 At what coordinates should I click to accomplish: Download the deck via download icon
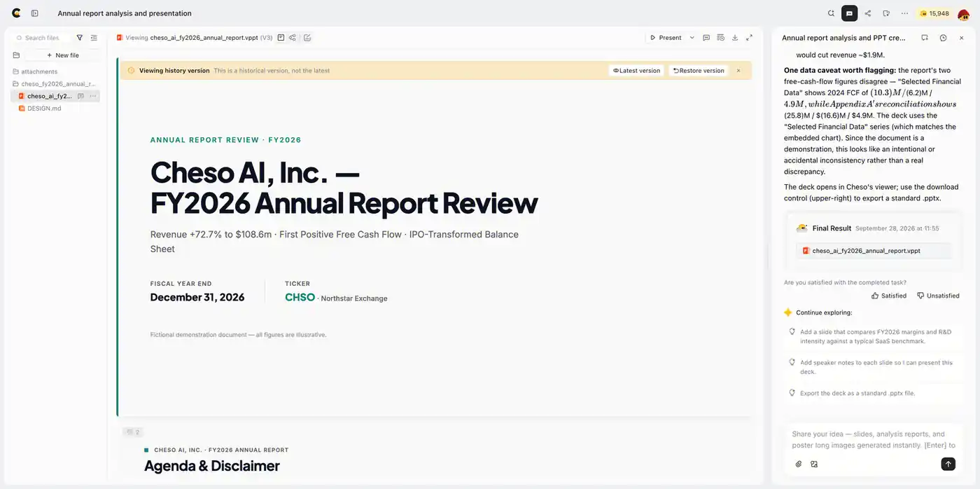pyautogui.click(x=735, y=38)
